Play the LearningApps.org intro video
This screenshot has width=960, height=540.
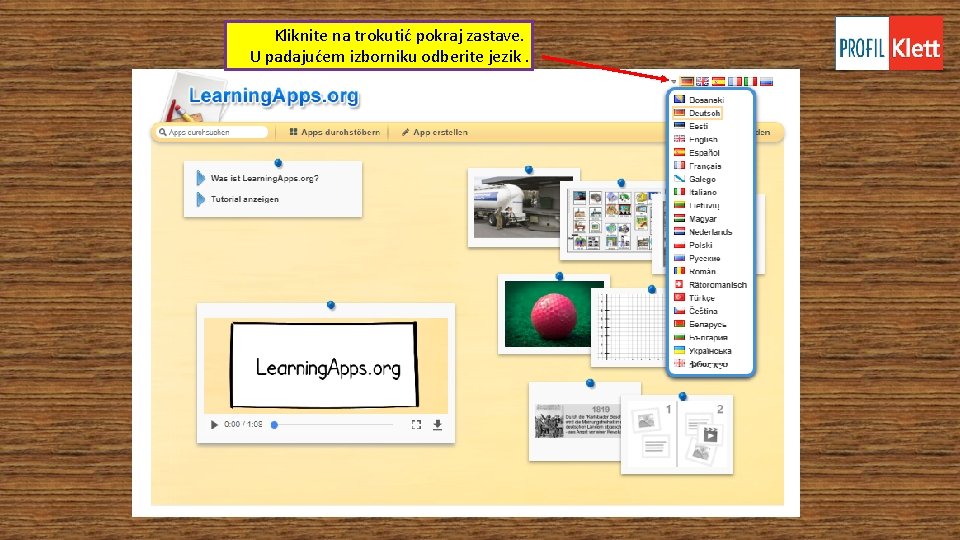pos(214,424)
